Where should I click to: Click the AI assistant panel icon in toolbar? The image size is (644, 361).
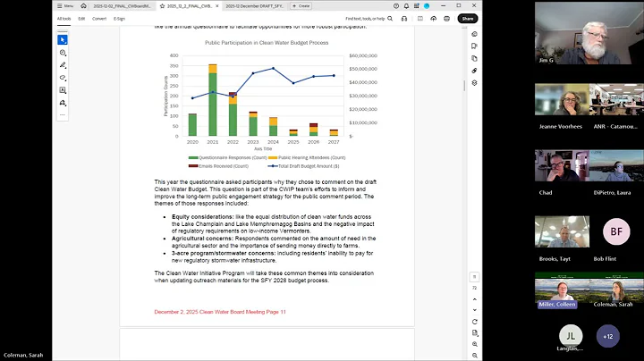click(x=420, y=19)
